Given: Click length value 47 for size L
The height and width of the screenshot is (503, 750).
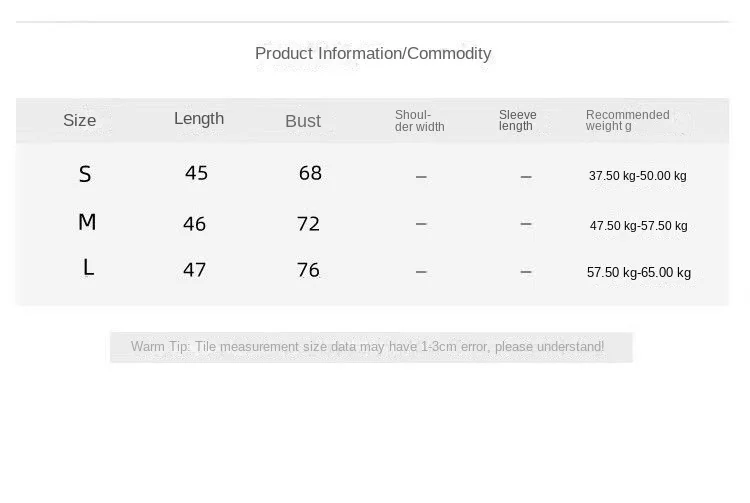Looking at the screenshot, I should point(195,270).
